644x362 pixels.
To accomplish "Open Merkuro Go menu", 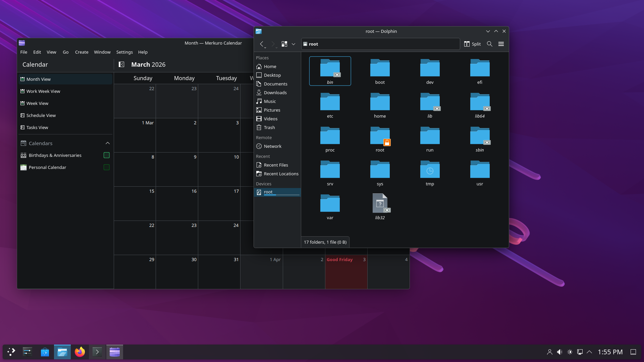I will (x=66, y=52).
